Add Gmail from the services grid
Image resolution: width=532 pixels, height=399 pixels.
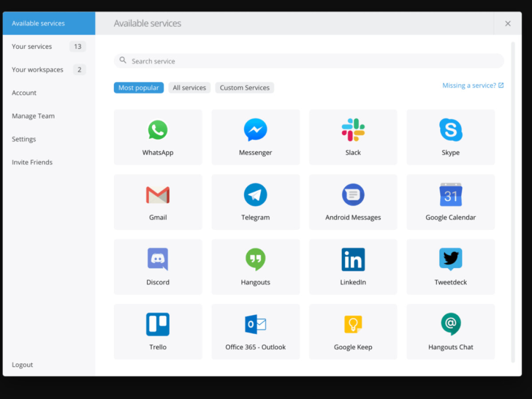(x=158, y=202)
